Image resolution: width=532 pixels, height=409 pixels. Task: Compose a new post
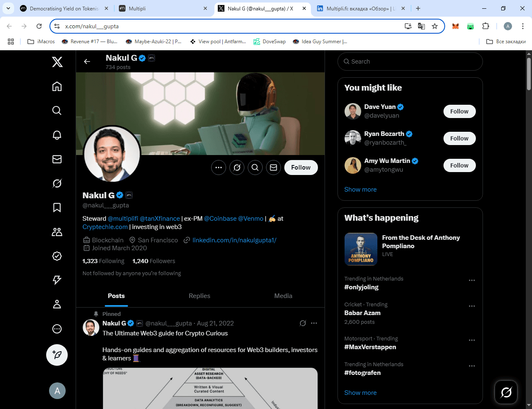tap(57, 355)
